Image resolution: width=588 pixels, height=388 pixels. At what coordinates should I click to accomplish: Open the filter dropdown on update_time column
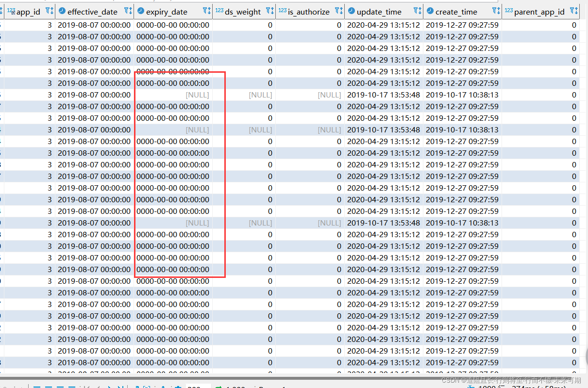click(x=415, y=11)
